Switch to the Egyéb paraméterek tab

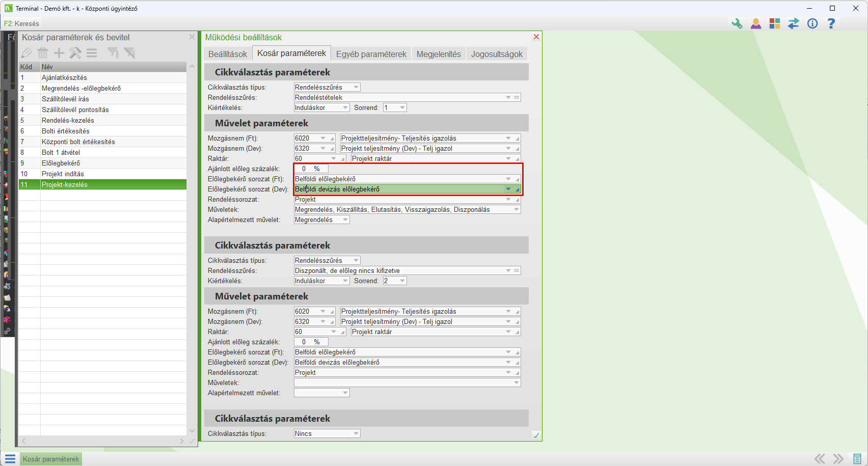[x=371, y=54]
